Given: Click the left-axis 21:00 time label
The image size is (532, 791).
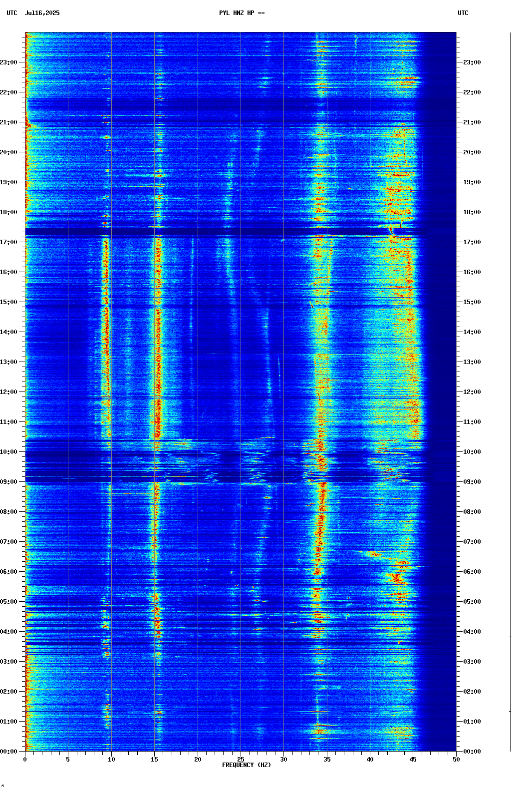Looking at the screenshot, I should (8, 122).
